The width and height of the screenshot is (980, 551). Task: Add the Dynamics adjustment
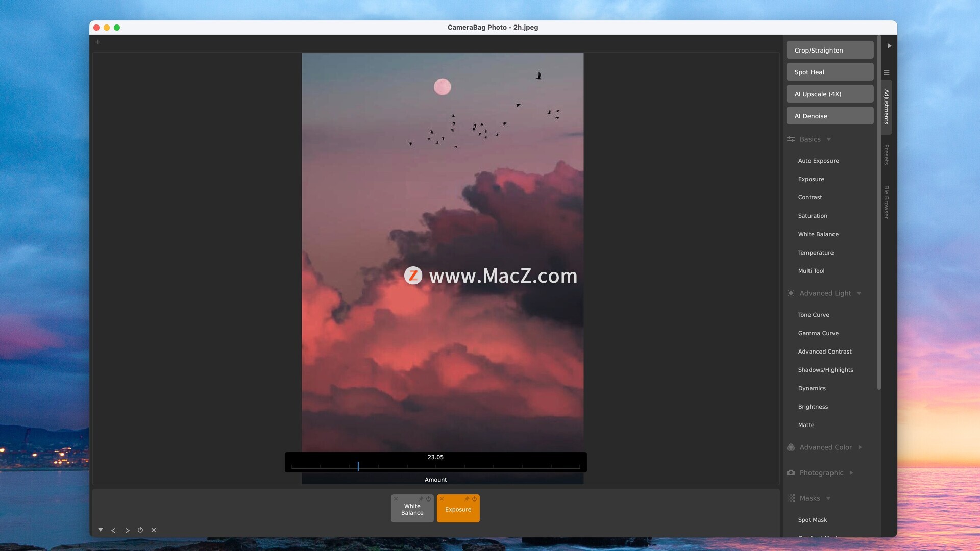coord(812,388)
